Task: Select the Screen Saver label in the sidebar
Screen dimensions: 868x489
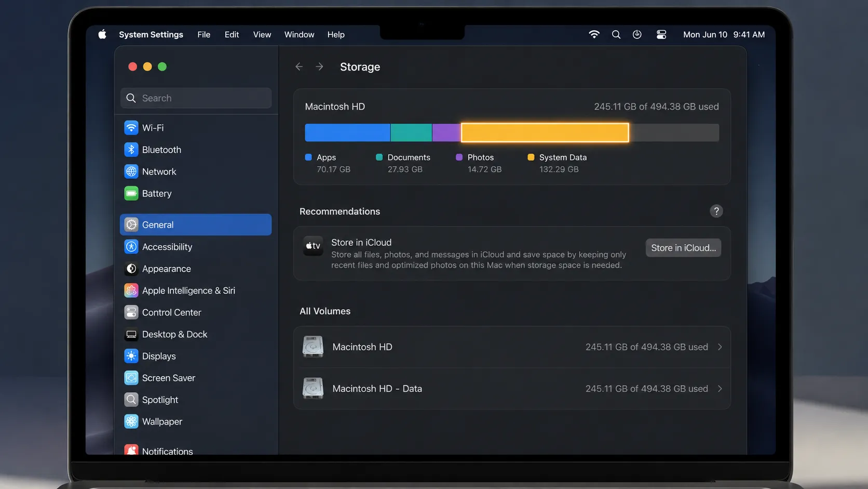Action: click(169, 378)
